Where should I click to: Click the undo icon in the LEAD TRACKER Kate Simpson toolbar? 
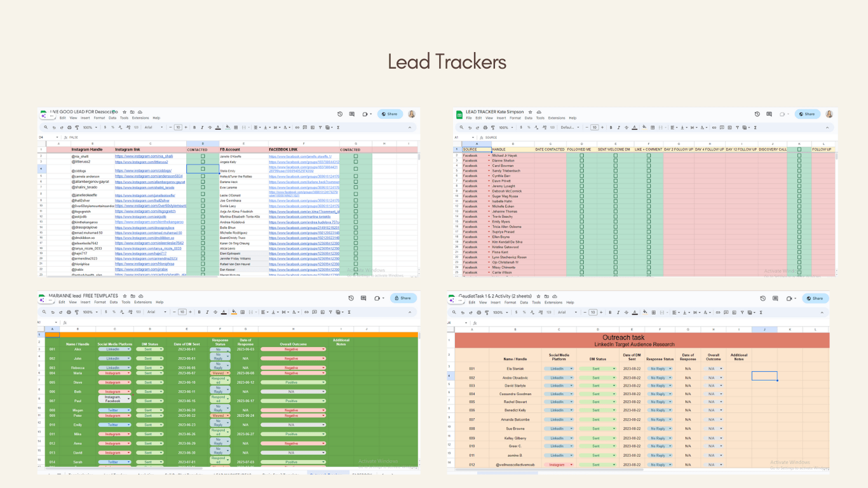point(470,127)
